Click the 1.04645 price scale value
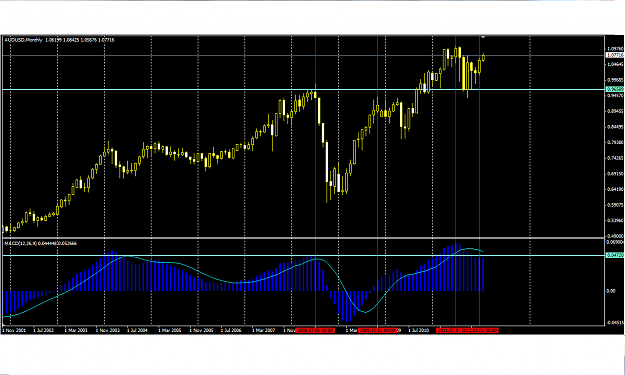The width and height of the screenshot is (625, 375). pyautogui.click(x=615, y=64)
